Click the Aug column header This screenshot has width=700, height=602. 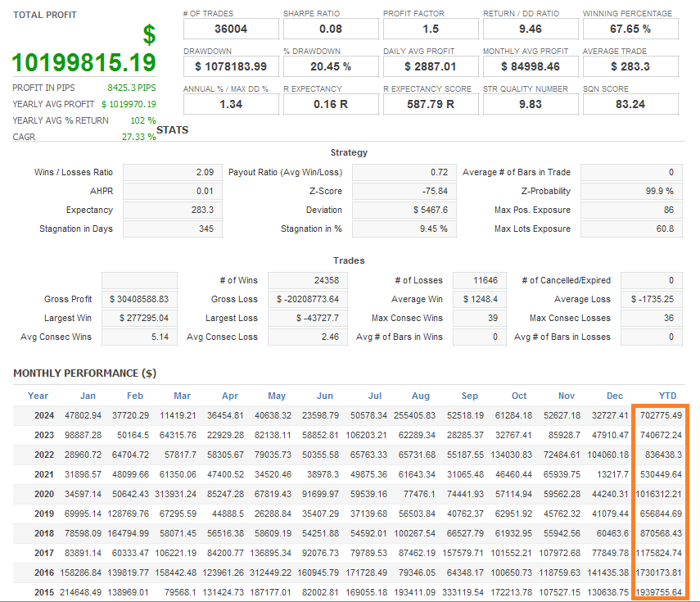click(x=421, y=396)
